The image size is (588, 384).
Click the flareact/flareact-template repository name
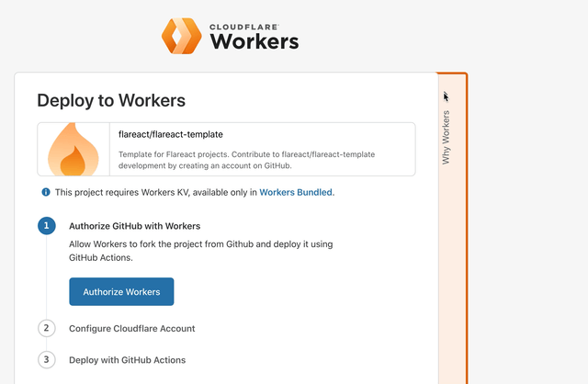pos(171,134)
